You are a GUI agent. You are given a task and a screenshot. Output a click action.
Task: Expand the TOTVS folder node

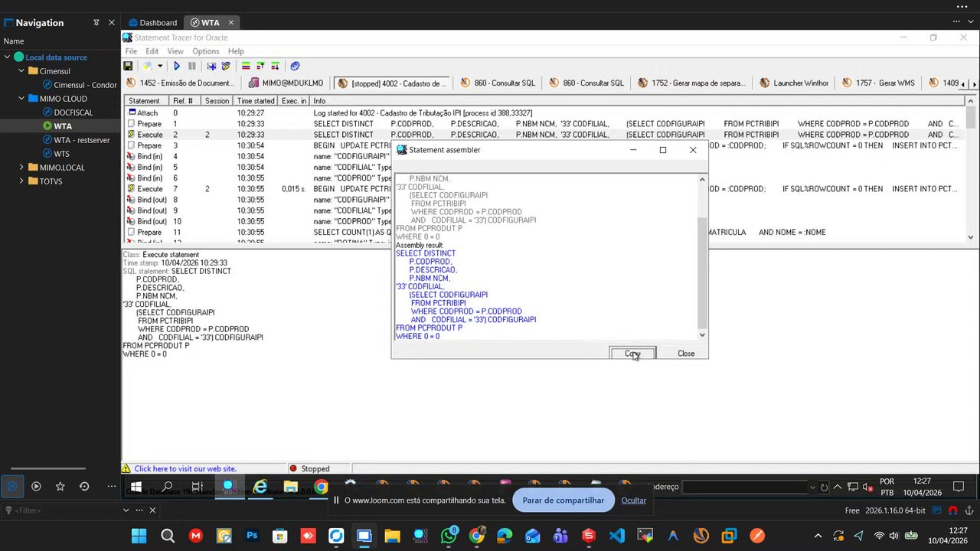pyautogui.click(x=21, y=181)
